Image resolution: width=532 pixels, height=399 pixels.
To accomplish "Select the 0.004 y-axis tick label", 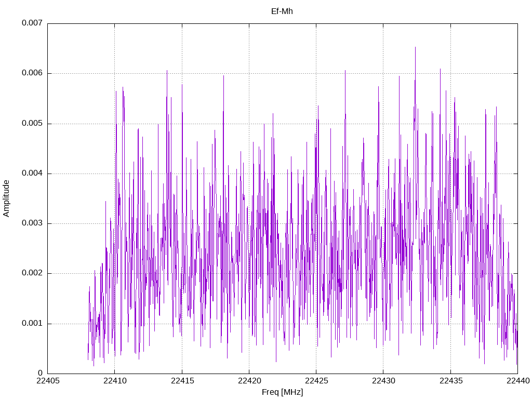I will click(x=32, y=174).
